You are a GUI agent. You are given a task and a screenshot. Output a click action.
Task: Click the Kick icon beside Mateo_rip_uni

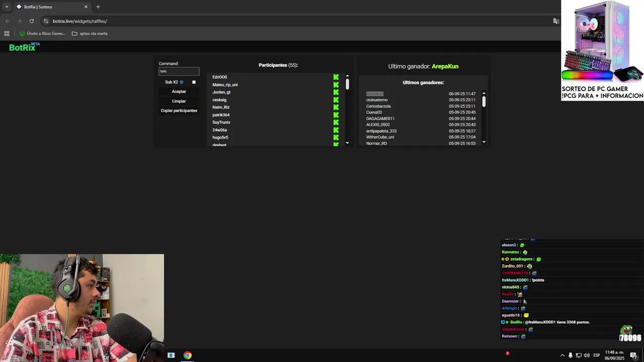pos(336,84)
